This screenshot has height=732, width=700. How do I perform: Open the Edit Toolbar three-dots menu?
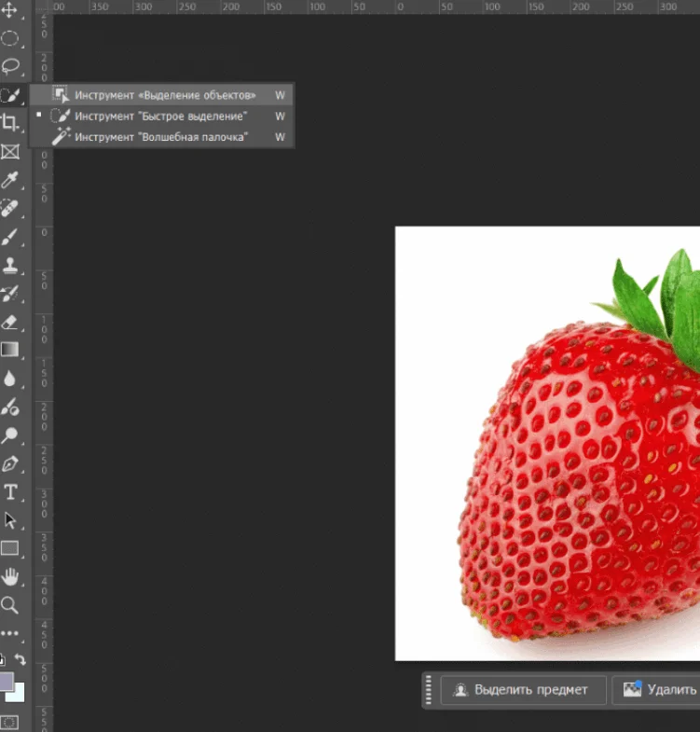coord(10,633)
